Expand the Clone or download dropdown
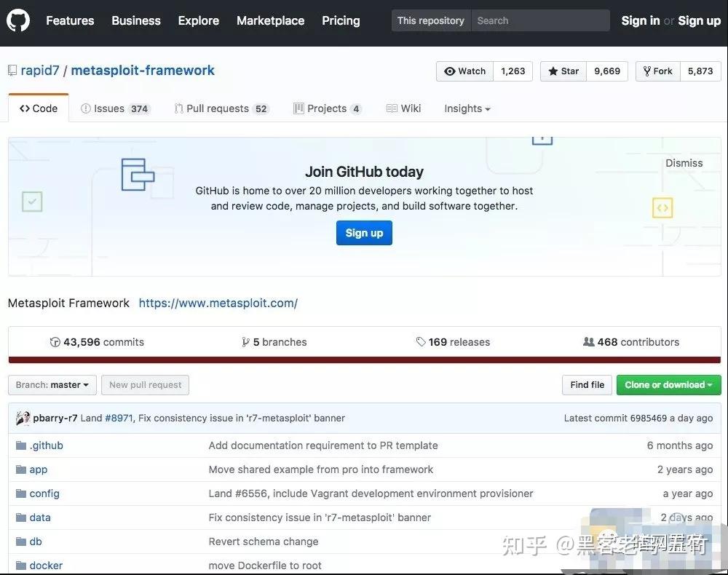 668,385
